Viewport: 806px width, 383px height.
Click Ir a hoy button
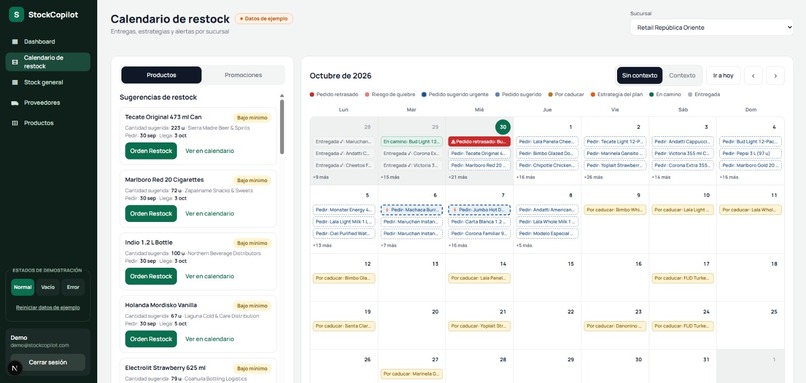(723, 76)
